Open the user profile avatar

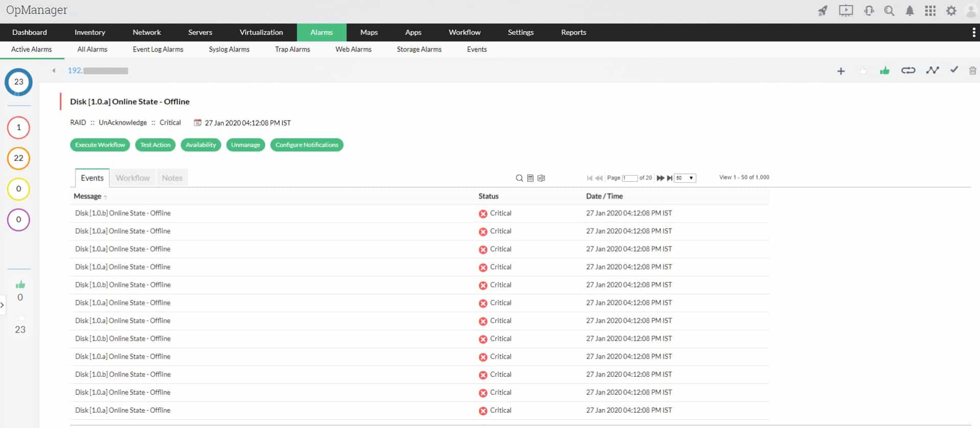click(971, 11)
